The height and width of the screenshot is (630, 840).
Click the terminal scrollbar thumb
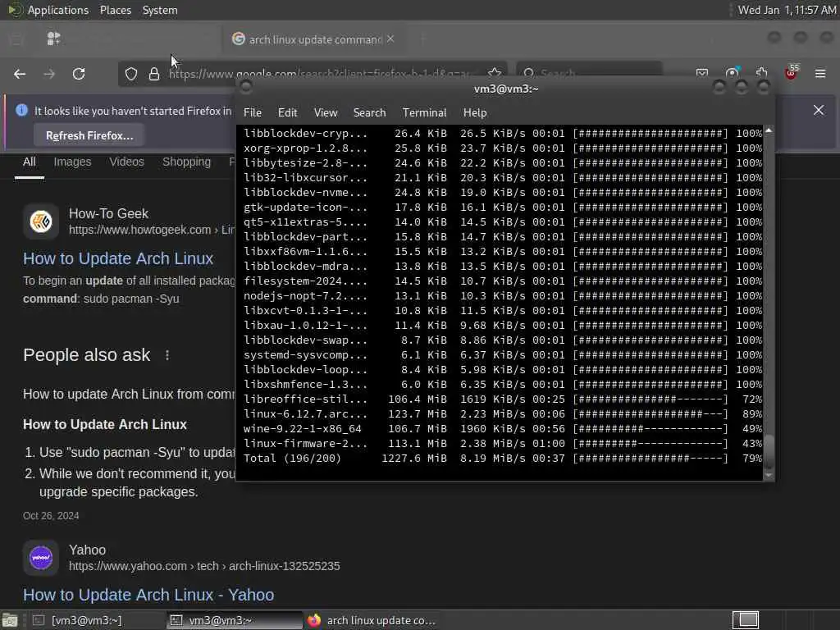point(769,452)
